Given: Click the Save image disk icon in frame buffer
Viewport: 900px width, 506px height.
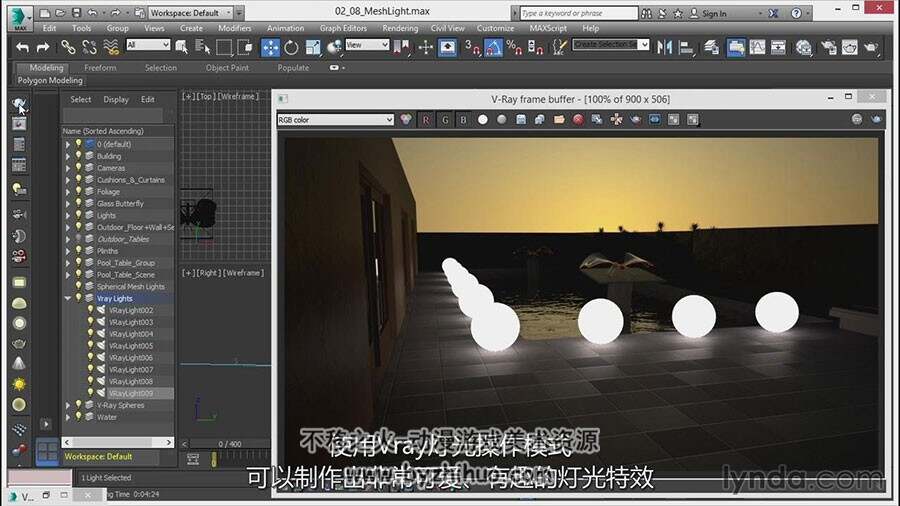Looking at the screenshot, I should click(521, 119).
